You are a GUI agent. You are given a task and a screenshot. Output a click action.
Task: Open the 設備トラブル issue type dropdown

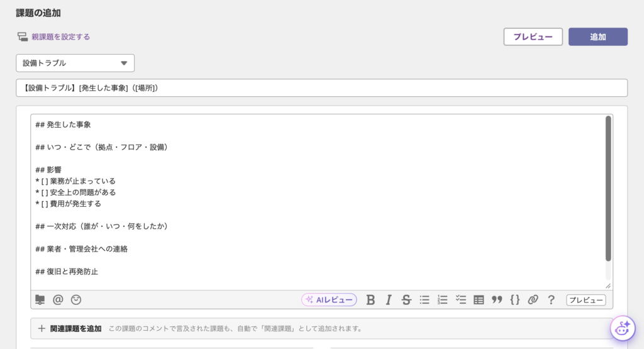75,64
